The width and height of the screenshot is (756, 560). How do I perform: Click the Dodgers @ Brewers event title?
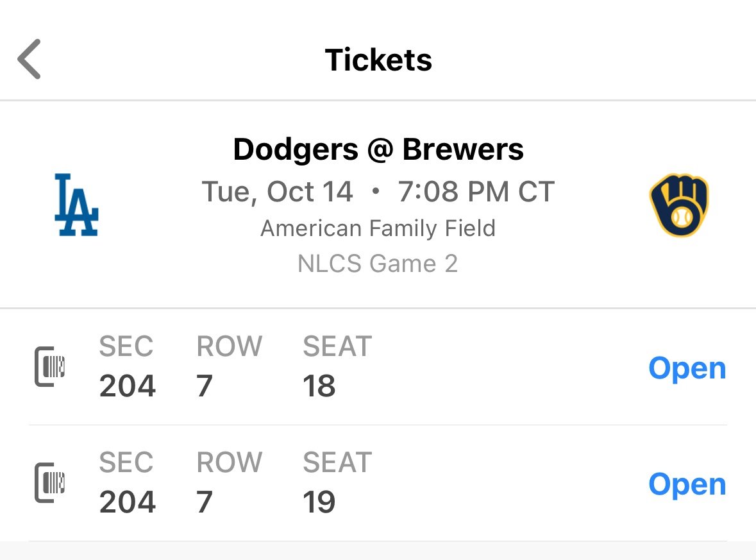coord(378,149)
